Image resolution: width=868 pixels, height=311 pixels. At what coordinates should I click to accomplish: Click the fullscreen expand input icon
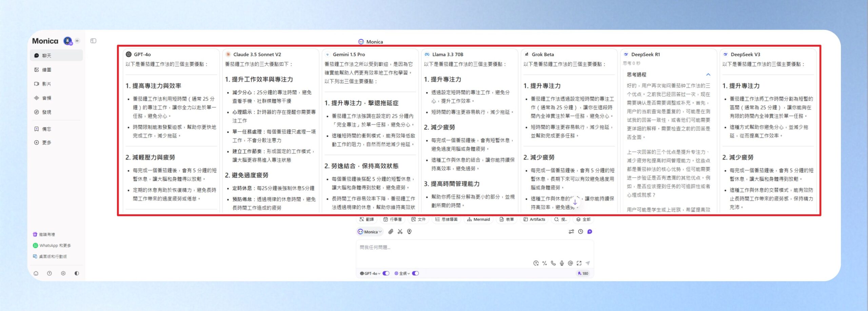click(x=579, y=263)
